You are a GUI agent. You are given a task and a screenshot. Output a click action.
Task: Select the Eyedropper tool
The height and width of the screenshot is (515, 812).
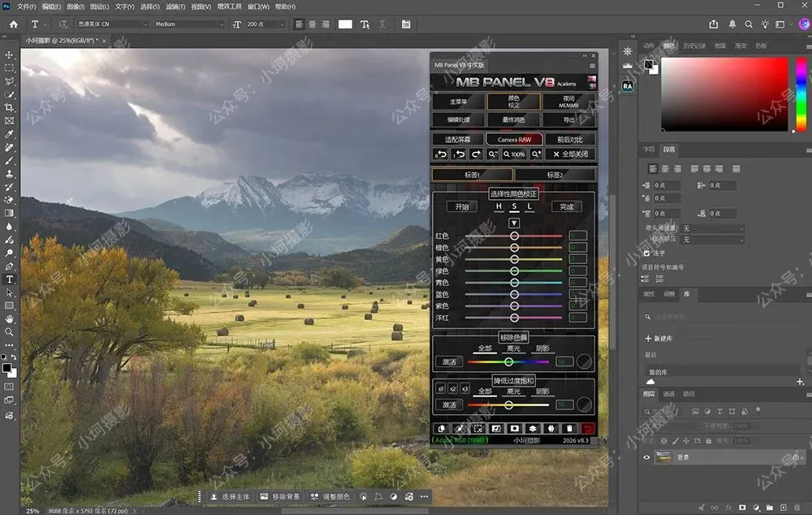pos(9,134)
